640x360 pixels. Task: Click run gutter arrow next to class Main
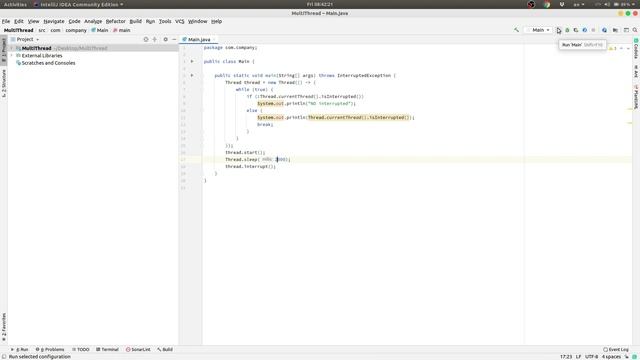click(192, 61)
